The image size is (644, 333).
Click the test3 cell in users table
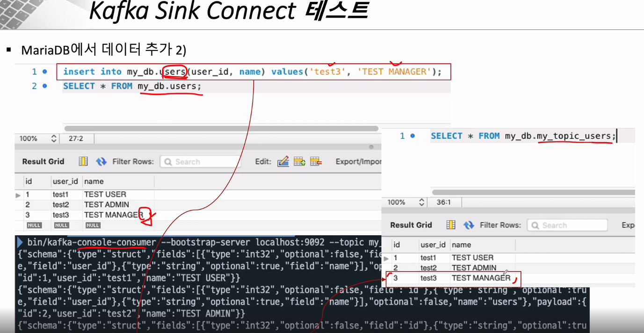61,215
